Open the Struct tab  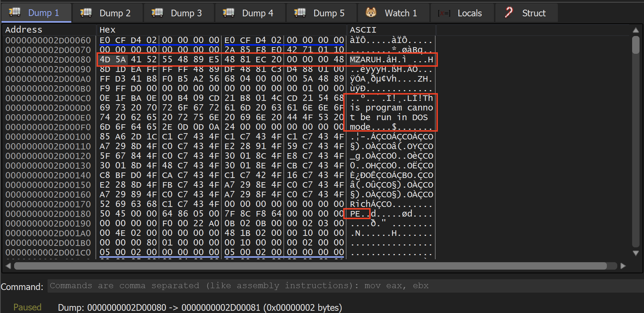coord(526,13)
